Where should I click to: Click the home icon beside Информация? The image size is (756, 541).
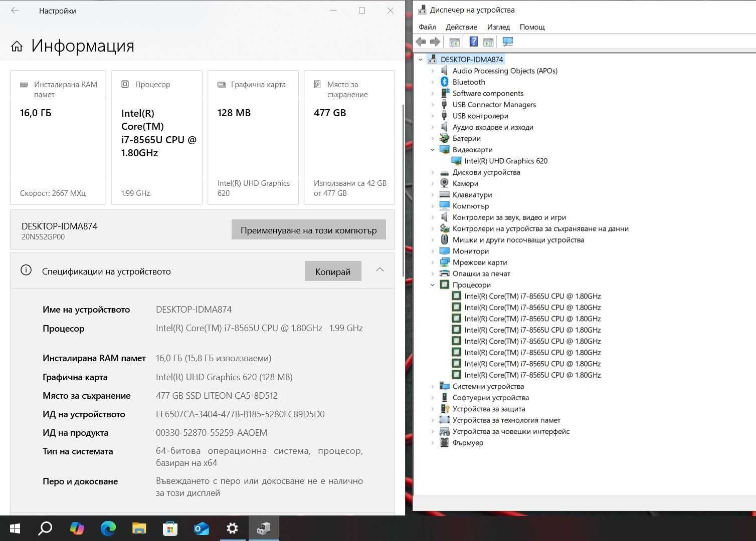[x=17, y=46]
